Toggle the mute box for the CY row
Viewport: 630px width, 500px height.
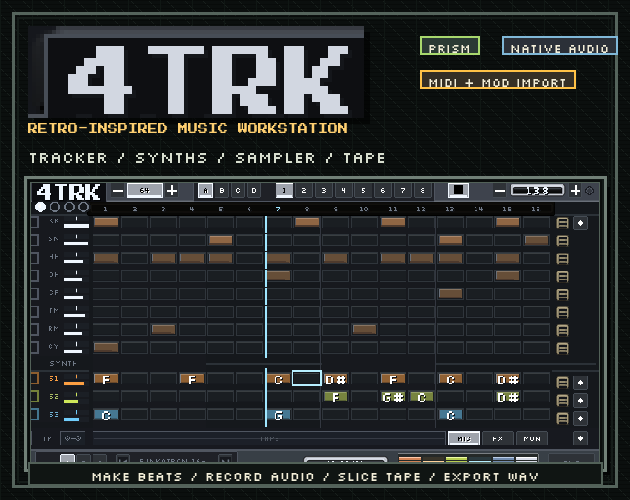tap(35, 347)
